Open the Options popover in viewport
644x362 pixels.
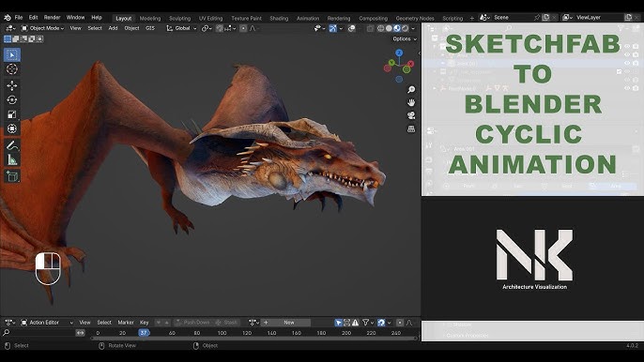[405, 39]
